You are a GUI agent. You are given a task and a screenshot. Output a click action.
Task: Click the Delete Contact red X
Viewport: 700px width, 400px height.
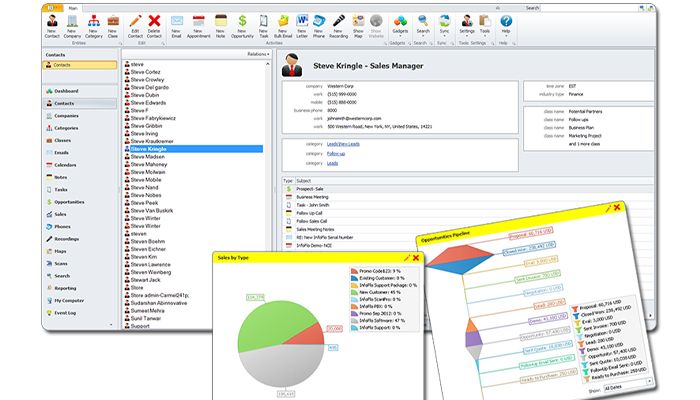[154, 26]
